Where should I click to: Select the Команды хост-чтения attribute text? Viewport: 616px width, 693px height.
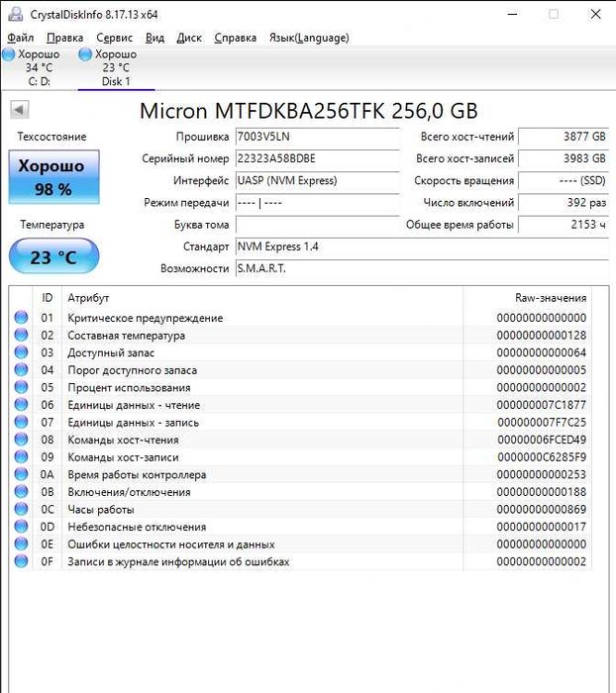coord(123,440)
